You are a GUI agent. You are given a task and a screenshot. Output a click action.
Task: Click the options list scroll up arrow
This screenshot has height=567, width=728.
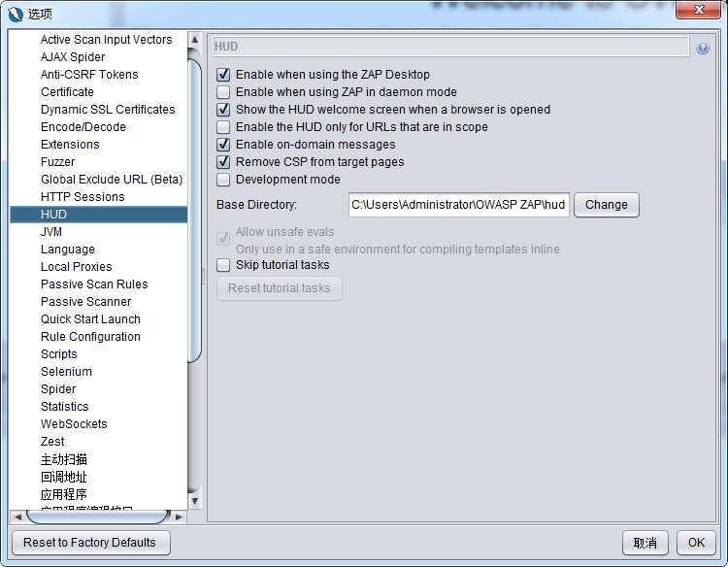pos(194,40)
